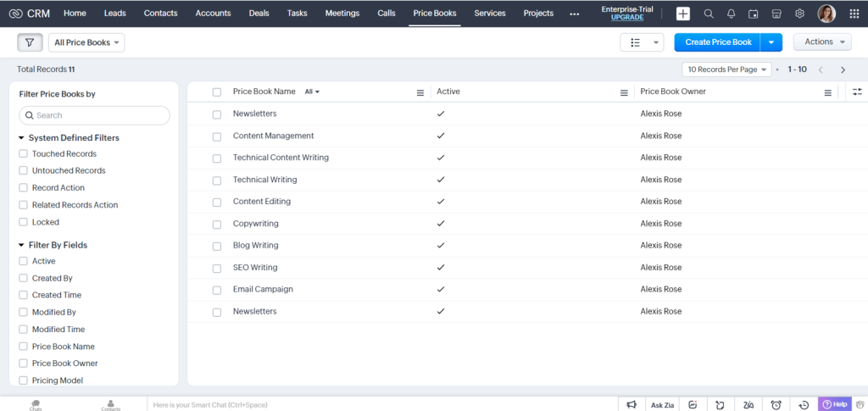This screenshot has width=868, height=411.
Task: Go to previous page arrow
Action: [821, 69]
